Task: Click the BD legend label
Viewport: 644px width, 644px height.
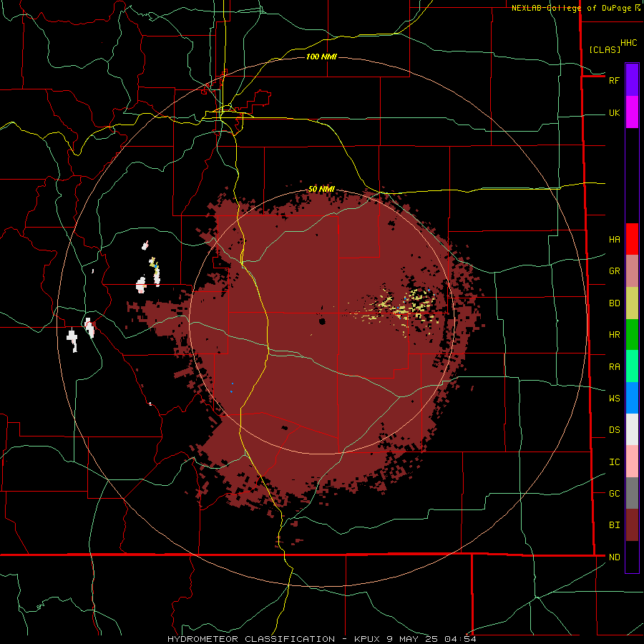Action: pos(614,303)
